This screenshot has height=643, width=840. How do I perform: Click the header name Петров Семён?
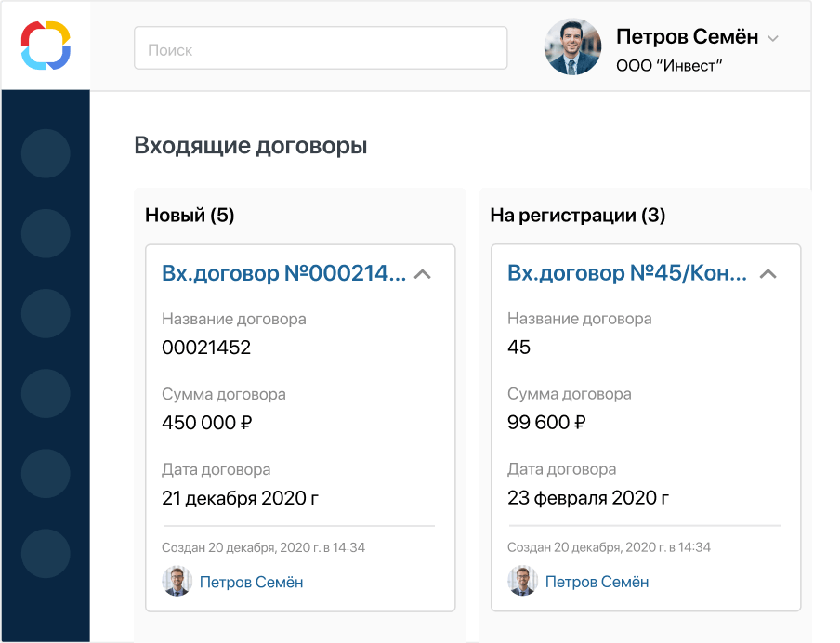coord(687,37)
